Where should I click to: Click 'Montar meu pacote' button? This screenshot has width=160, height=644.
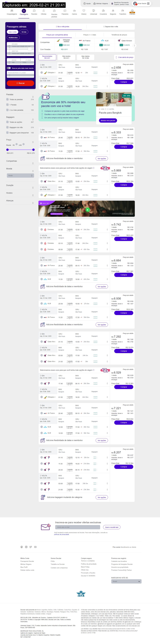coord(108,120)
